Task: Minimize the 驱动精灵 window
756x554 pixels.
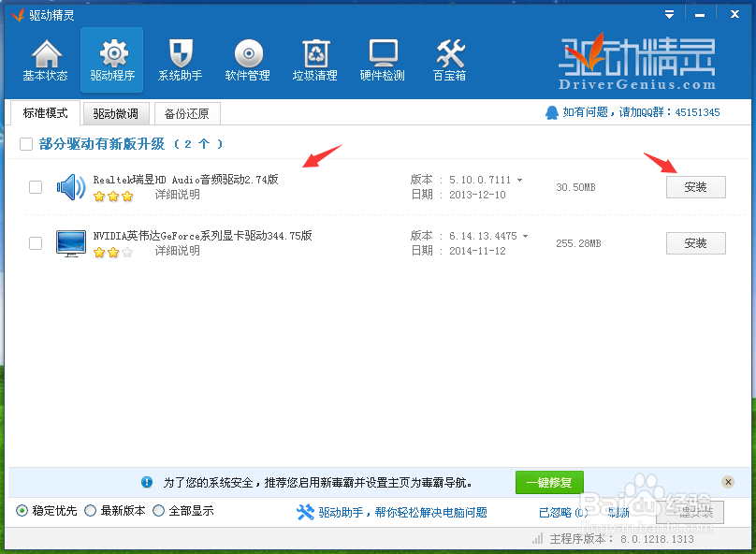Action: (x=700, y=14)
